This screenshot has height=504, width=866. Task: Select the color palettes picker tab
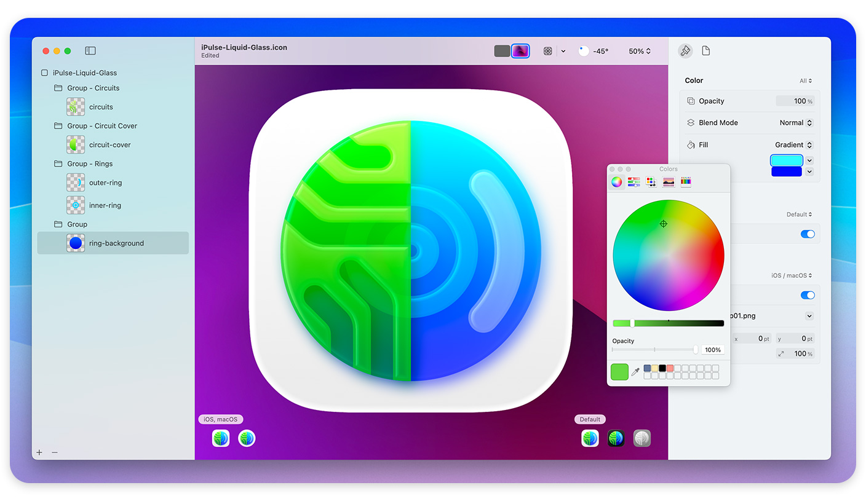pyautogui.click(x=651, y=182)
